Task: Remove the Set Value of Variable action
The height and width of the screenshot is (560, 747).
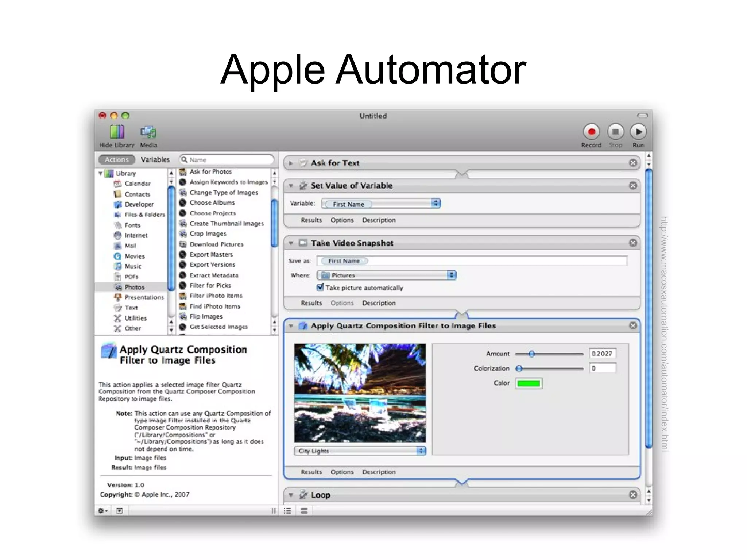Action: point(633,186)
